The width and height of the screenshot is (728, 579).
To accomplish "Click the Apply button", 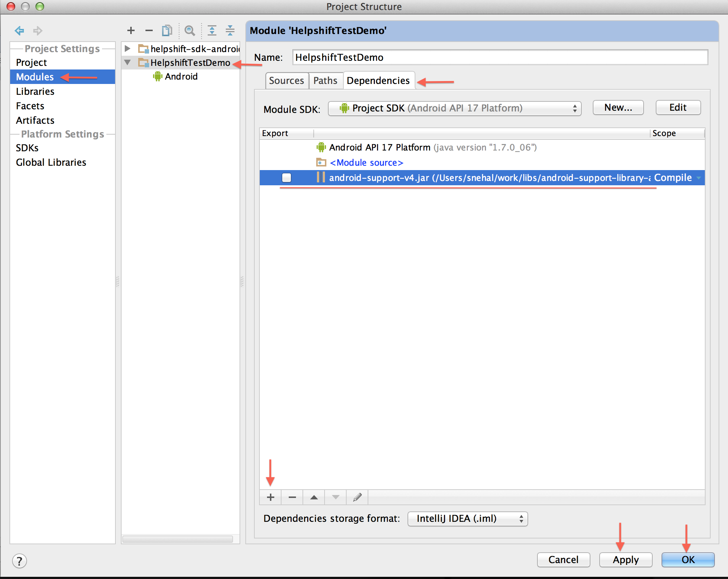I will click(625, 560).
